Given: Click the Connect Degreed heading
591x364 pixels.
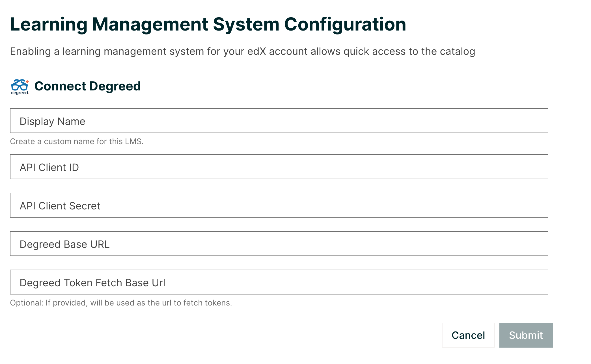Looking at the screenshot, I should point(88,86).
